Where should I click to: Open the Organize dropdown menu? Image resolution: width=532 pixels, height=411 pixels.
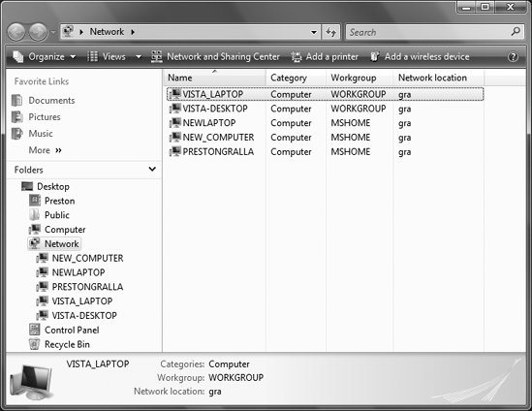45,56
